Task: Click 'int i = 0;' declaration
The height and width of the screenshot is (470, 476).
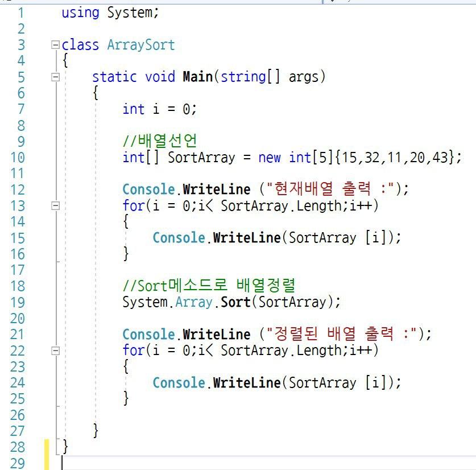Action: (160, 109)
